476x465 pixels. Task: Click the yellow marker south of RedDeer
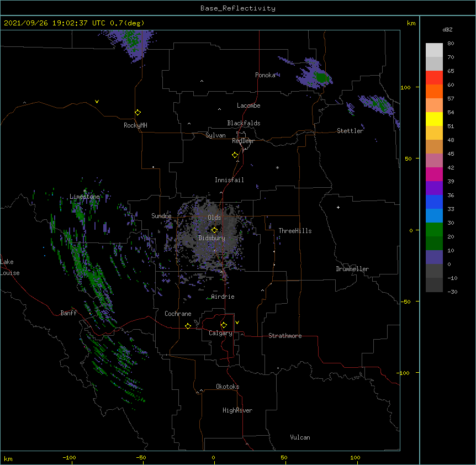coord(235,155)
